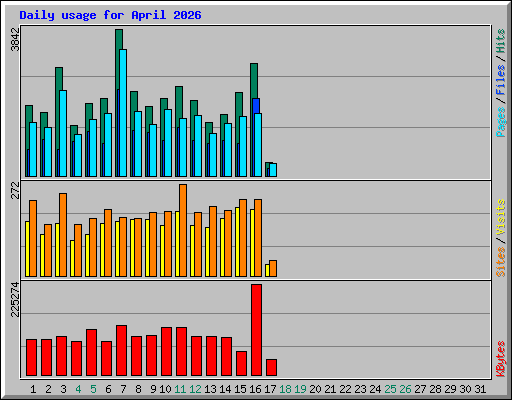Click the red KBytes bar for day 17

[271, 367]
